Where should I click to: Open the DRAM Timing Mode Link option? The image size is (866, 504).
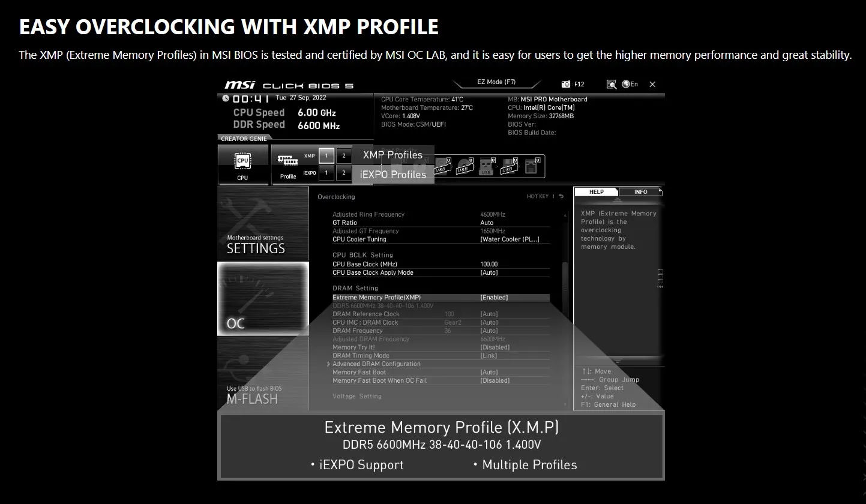489,356
